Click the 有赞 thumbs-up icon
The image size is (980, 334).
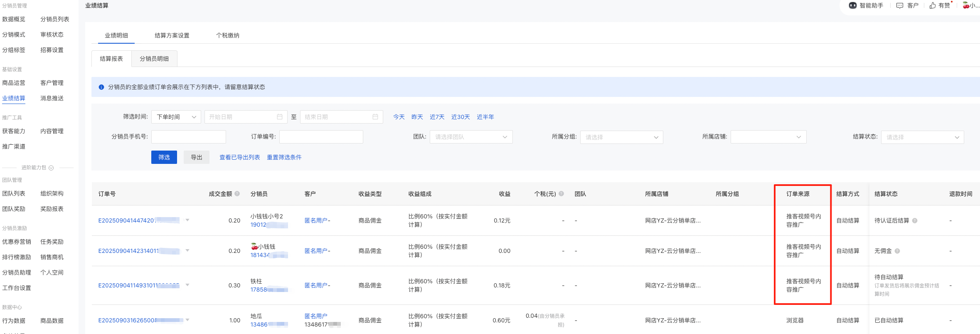(933, 5)
